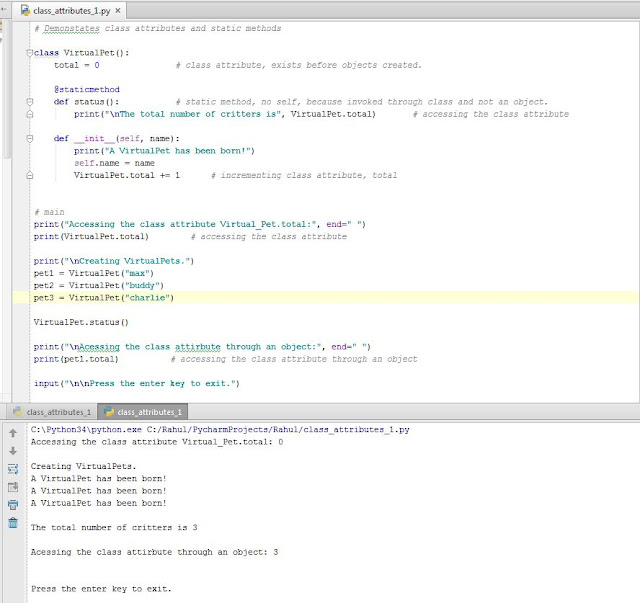The width and height of the screenshot is (640, 603).
Task: Click the Python file icon on the editor tab
Action: pos(25,11)
